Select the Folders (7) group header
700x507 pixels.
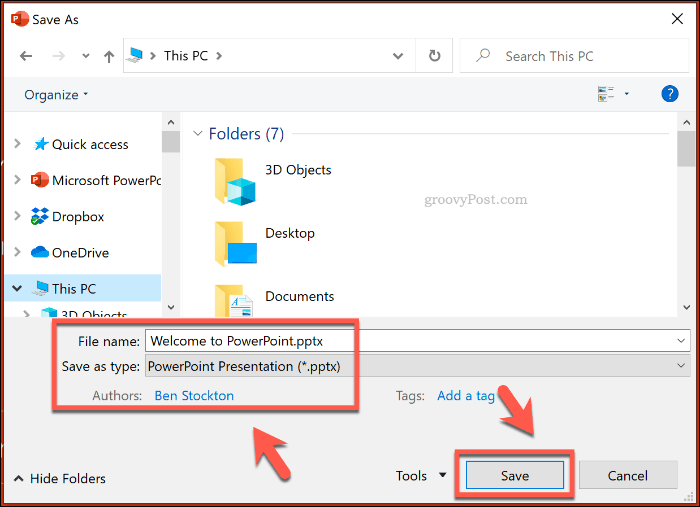[246, 134]
